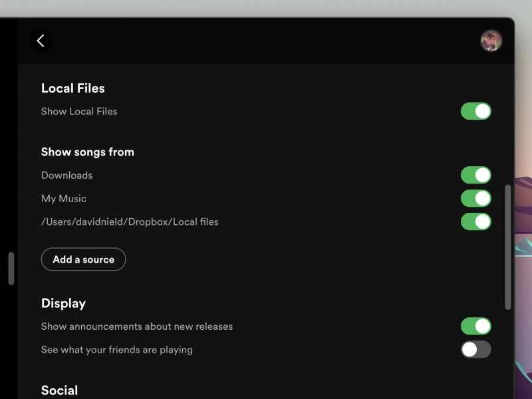
Task: Turn off announcements about new releases
Action: click(475, 326)
